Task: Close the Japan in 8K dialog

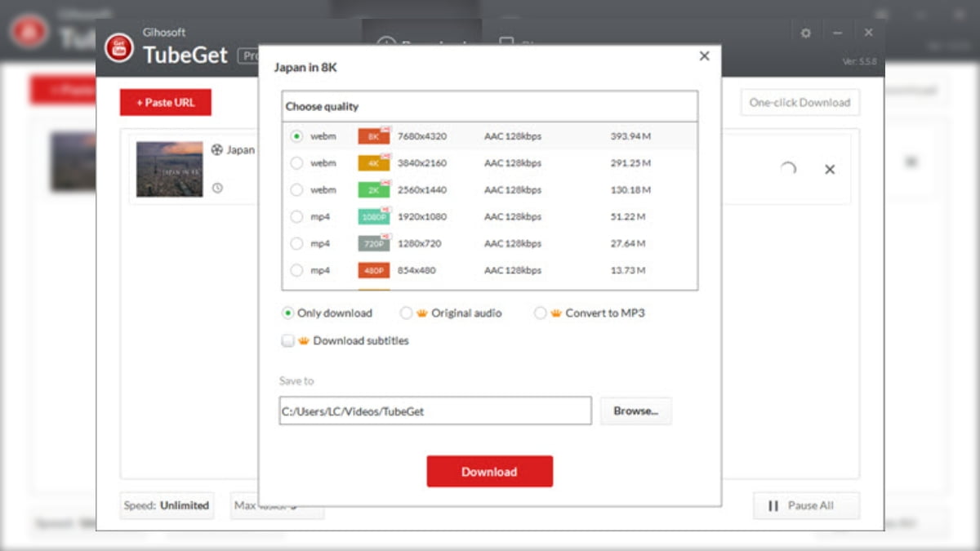Action: tap(704, 56)
